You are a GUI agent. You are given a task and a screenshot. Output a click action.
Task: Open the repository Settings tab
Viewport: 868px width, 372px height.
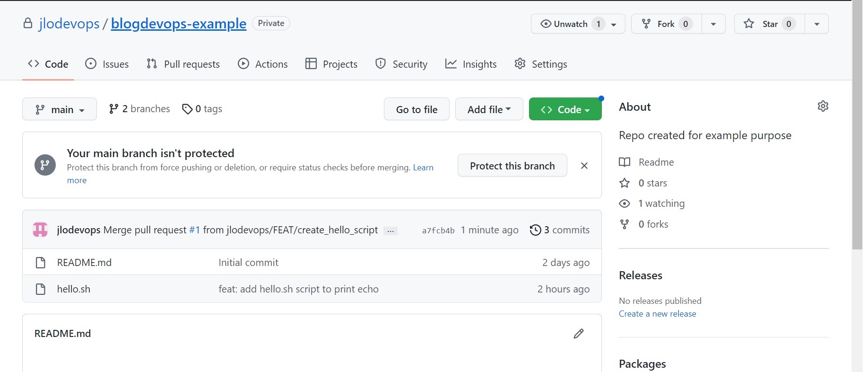(x=541, y=64)
